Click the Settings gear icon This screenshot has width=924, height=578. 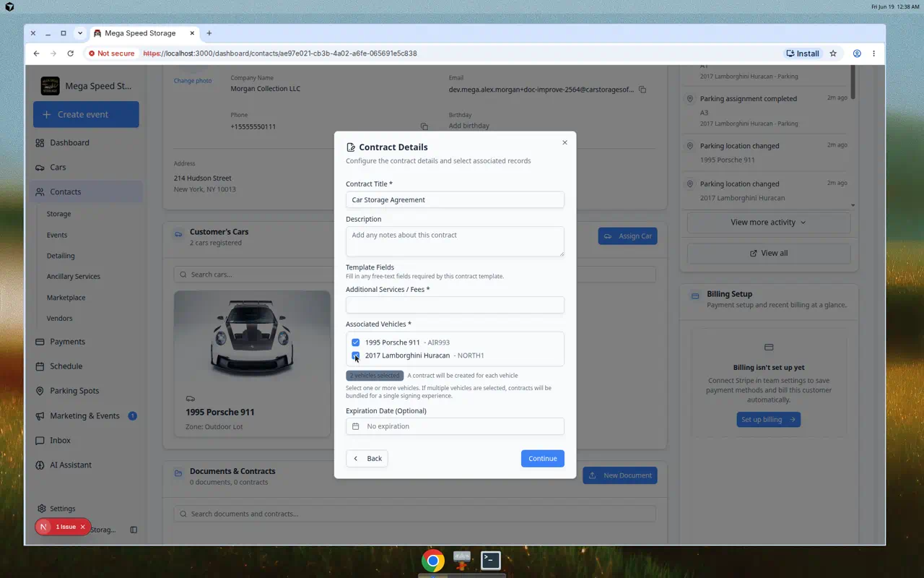click(x=42, y=509)
